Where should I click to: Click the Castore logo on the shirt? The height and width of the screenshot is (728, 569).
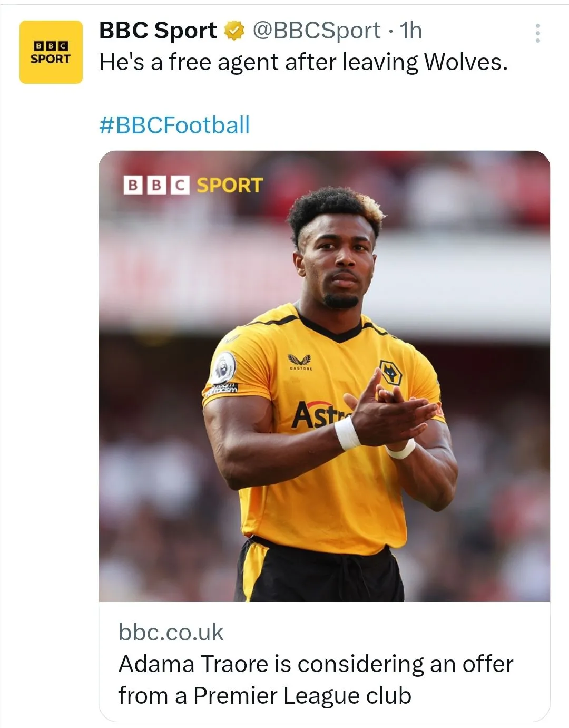click(x=300, y=361)
